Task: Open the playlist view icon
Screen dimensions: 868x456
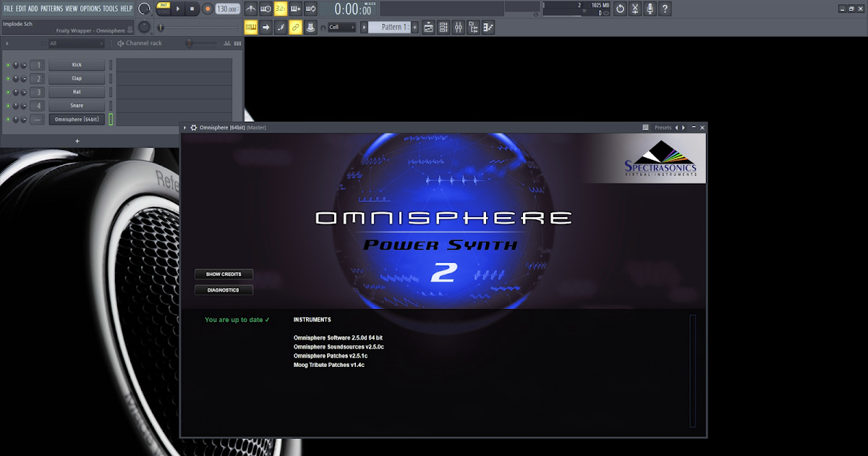Action: click(x=429, y=28)
